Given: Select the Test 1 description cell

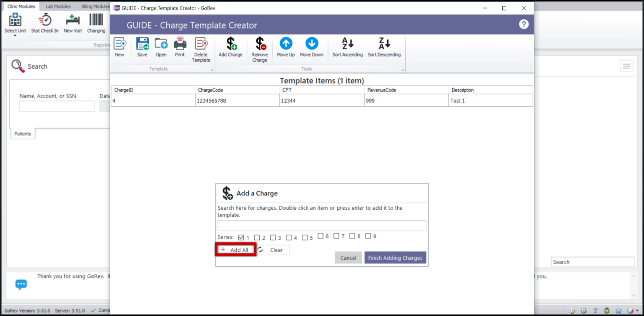Looking at the screenshot, I should [491, 101].
